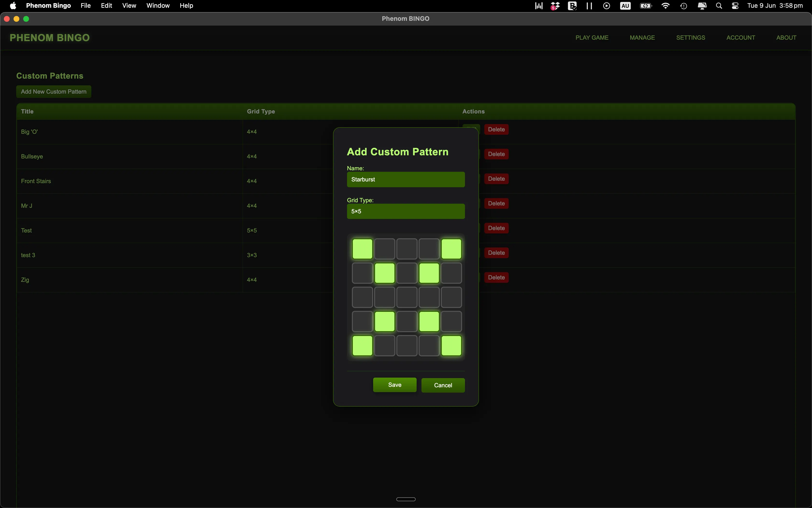
Task: Open the ACCOUNT page
Action: coord(740,38)
